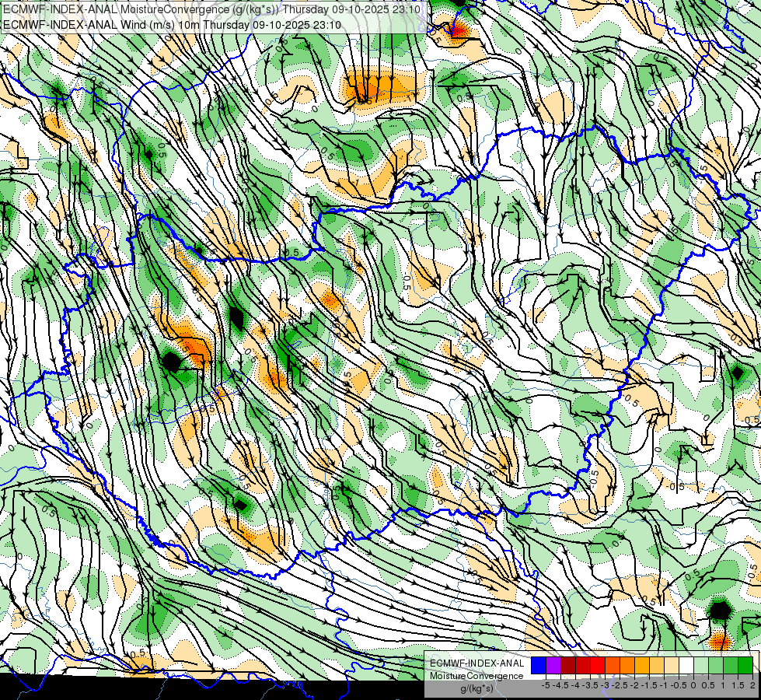Click the light orange swatch left of -1 tick
Screen dimensions: 761x700
click(x=657, y=665)
